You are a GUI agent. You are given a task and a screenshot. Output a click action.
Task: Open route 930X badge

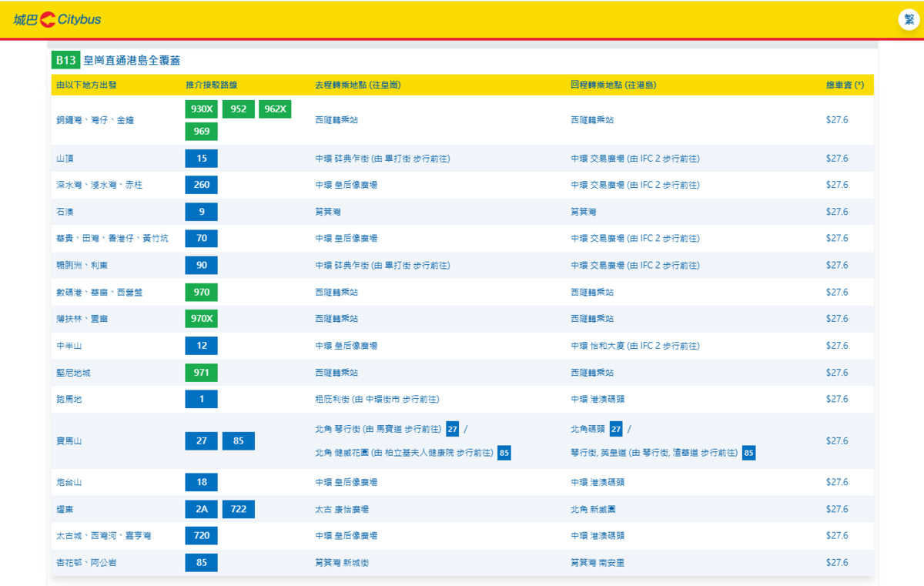tap(202, 109)
